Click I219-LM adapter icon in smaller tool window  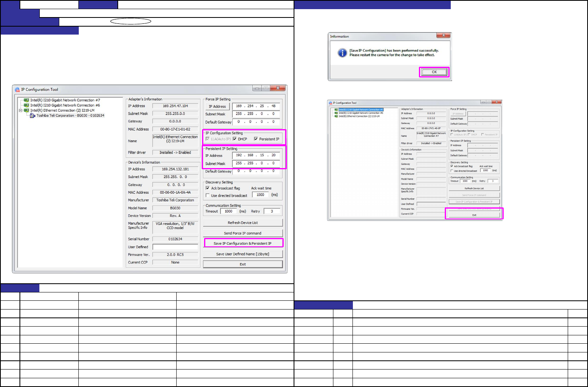(x=336, y=116)
